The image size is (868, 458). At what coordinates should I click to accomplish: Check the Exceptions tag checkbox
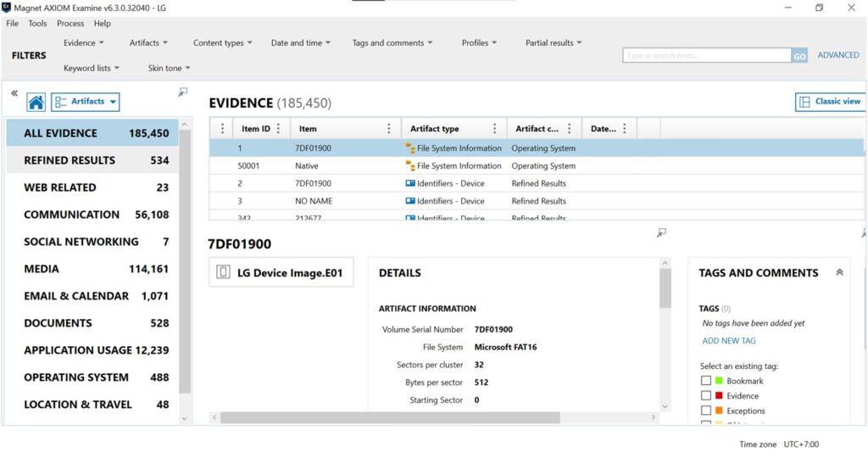click(706, 411)
